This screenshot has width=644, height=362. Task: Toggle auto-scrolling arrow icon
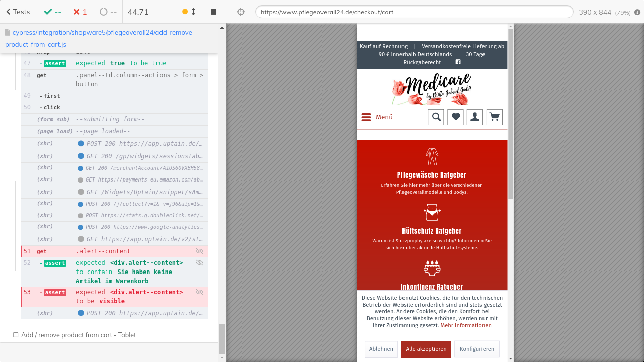pos(193,12)
